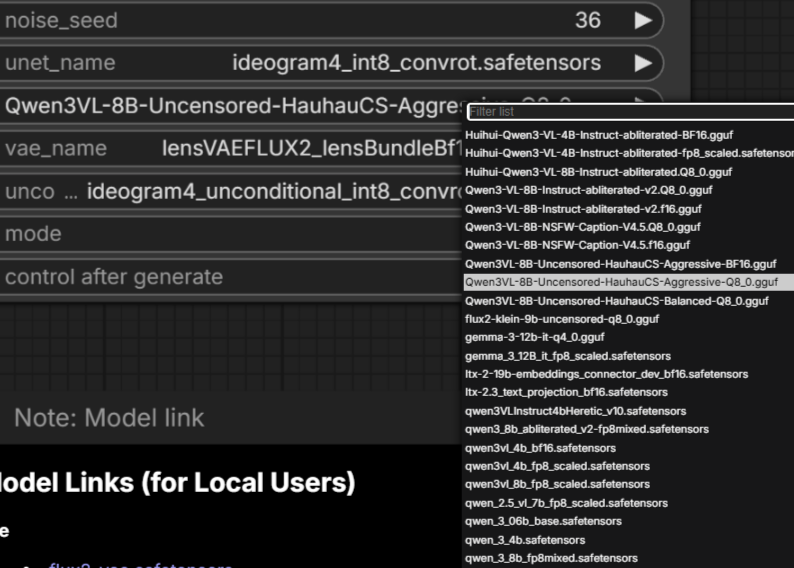Select qwen3VLInstruct4bHeretic_v10.safetensors
Screen dimensions: 794x568
629,412
